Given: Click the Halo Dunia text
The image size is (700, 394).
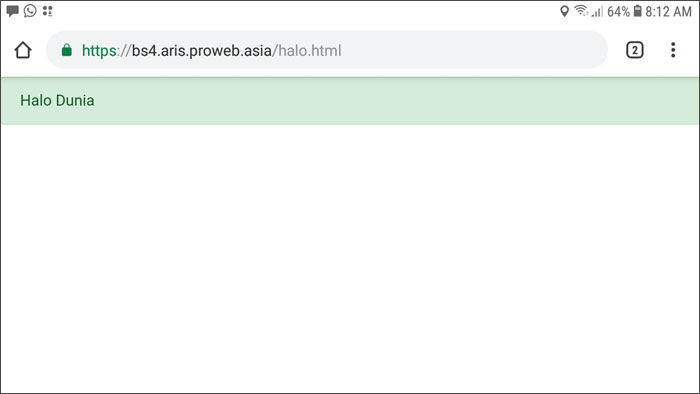Looking at the screenshot, I should (x=57, y=100).
